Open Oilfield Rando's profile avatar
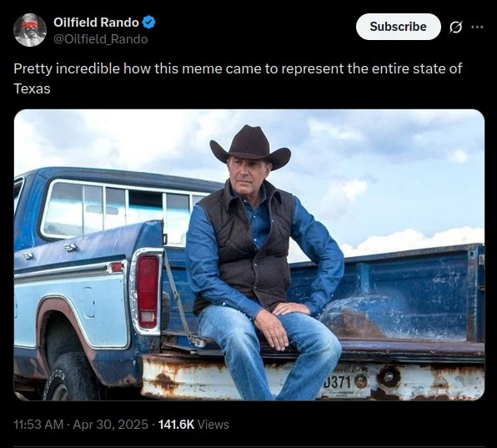497x448 pixels. click(30, 30)
